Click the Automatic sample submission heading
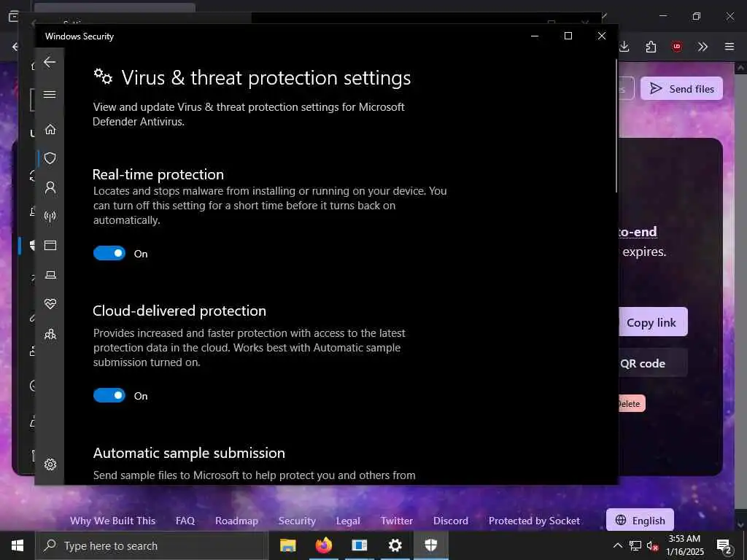The width and height of the screenshot is (747, 560). tap(189, 453)
